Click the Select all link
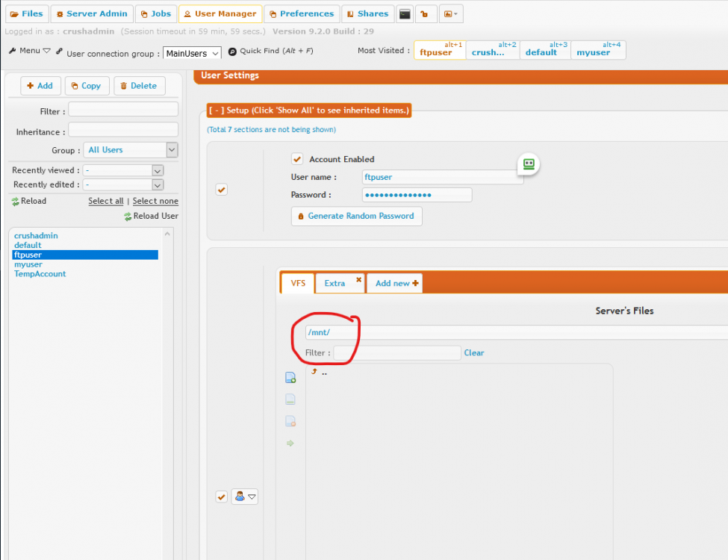 point(106,201)
